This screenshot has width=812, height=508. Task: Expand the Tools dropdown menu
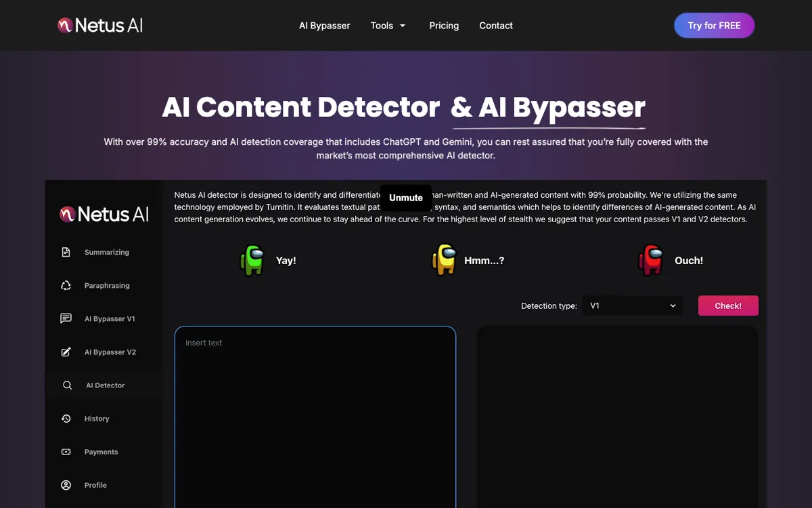388,26
